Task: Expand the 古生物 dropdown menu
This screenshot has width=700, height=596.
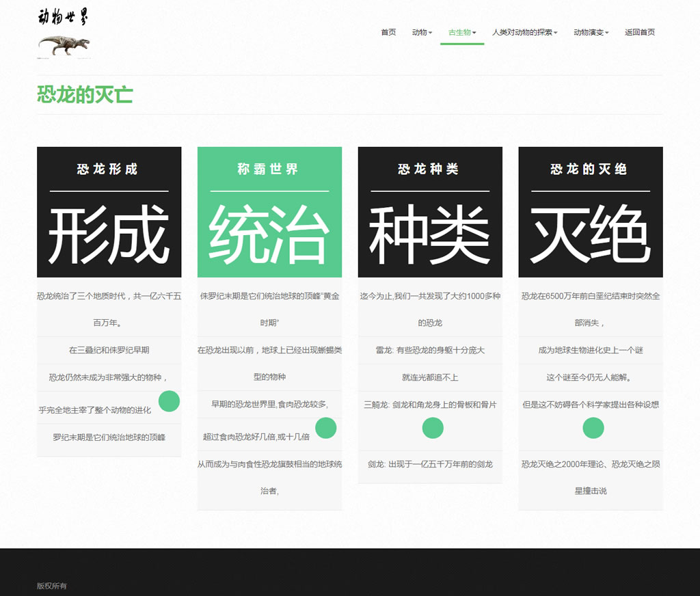Action: [x=462, y=32]
